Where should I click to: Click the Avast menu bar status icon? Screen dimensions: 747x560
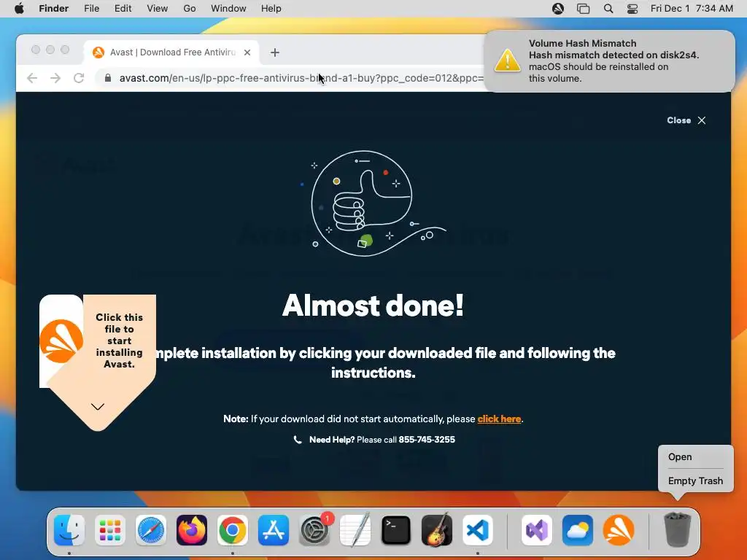click(x=558, y=9)
